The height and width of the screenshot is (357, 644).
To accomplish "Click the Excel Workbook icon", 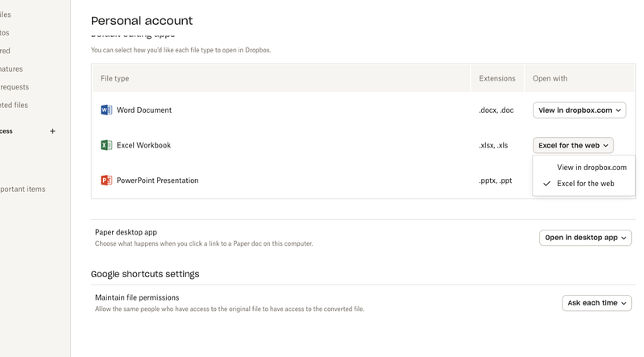I will pos(106,146).
